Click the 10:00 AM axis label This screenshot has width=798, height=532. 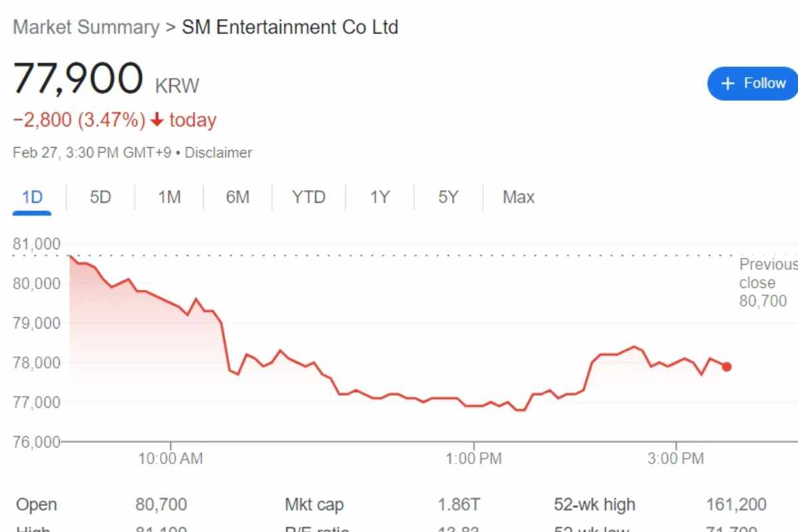(x=171, y=459)
